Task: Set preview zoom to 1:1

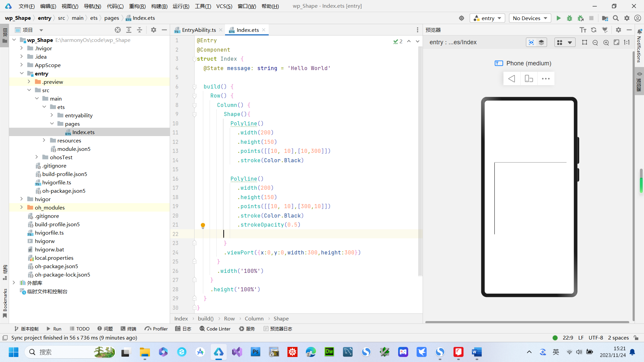Action: click(x=627, y=42)
